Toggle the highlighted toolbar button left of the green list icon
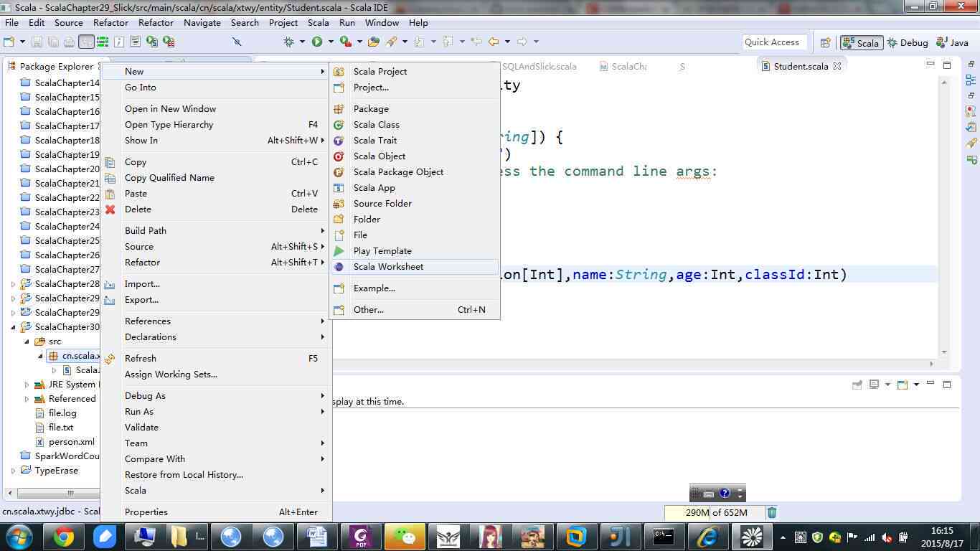Image resolution: width=980 pixels, height=551 pixels. (x=86, y=42)
